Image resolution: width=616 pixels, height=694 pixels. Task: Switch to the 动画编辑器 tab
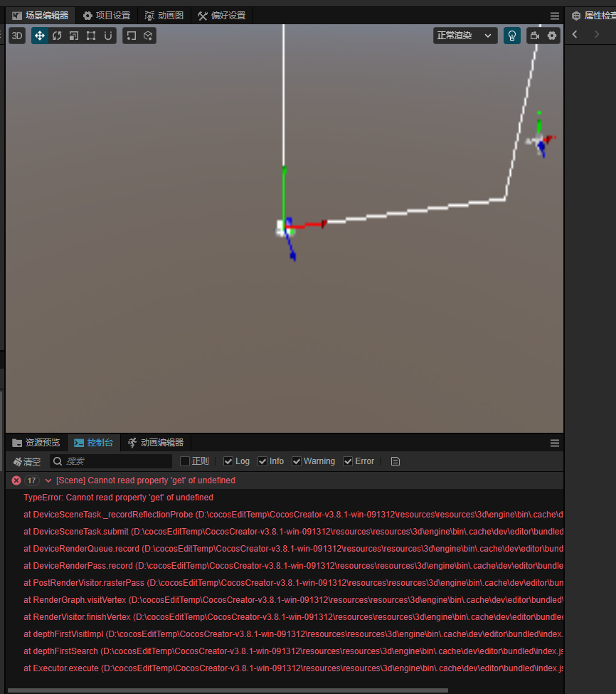point(156,443)
